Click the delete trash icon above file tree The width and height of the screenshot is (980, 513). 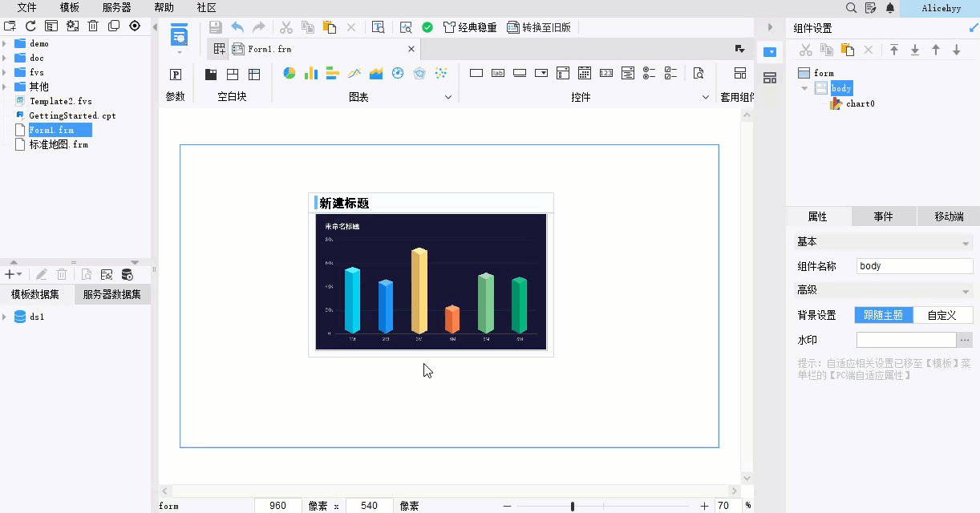click(93, 26)
